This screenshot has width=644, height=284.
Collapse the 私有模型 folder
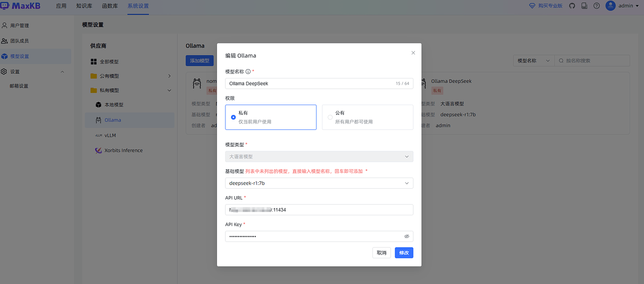tap(170, 90)
